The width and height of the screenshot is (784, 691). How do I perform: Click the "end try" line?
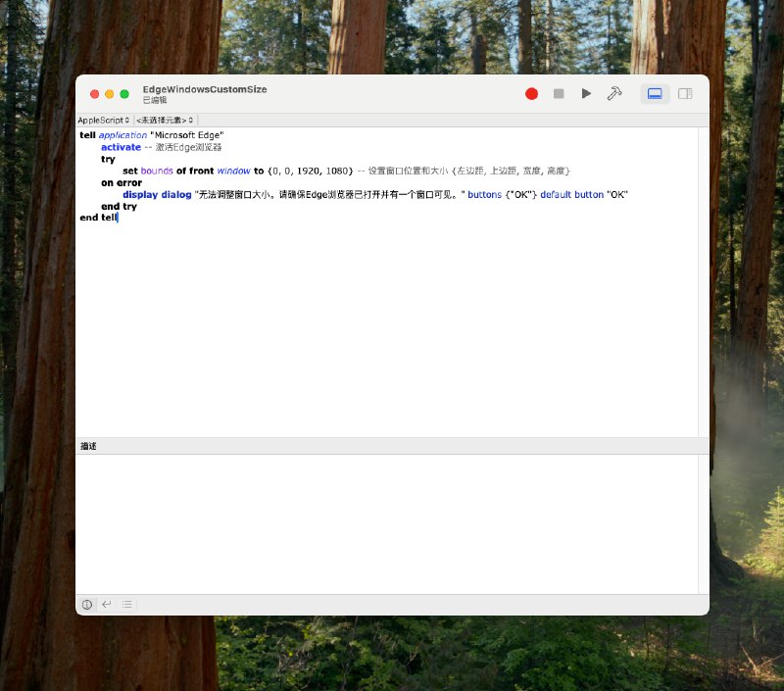[x=119, y=207]
